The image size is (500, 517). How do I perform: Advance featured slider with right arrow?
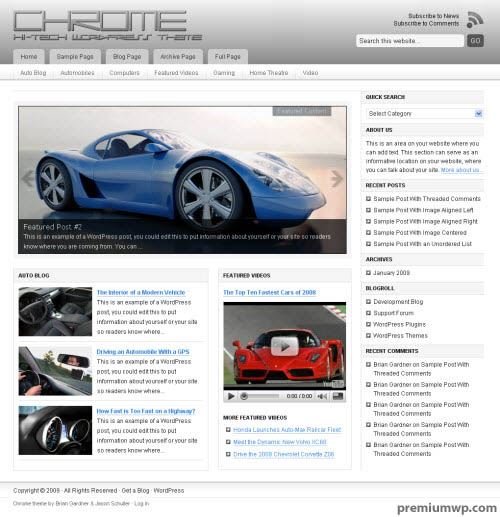pyautogui.click(x=337, y=179)
